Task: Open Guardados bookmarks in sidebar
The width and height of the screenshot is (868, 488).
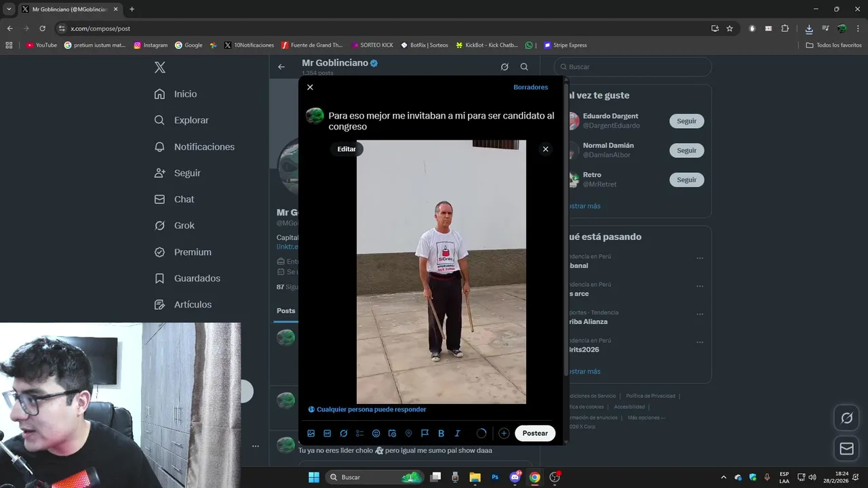Action: 187,279
